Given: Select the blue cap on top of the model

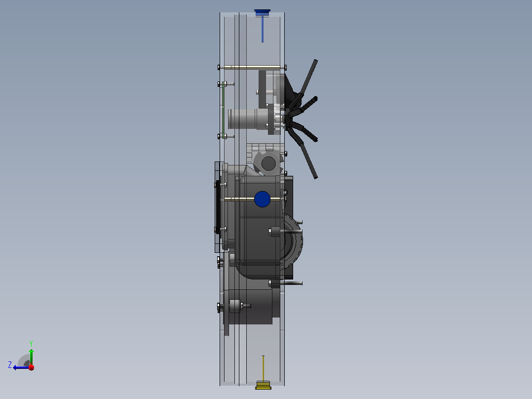Looking at the screenshot, I should [x=262, y=12].
